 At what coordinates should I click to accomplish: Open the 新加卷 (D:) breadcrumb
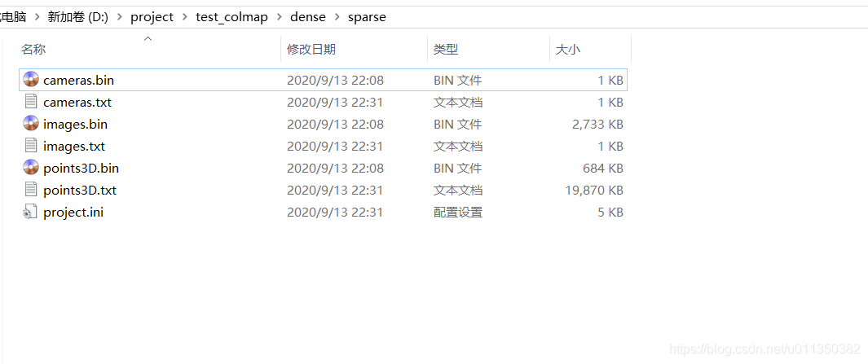click(78, 17)
